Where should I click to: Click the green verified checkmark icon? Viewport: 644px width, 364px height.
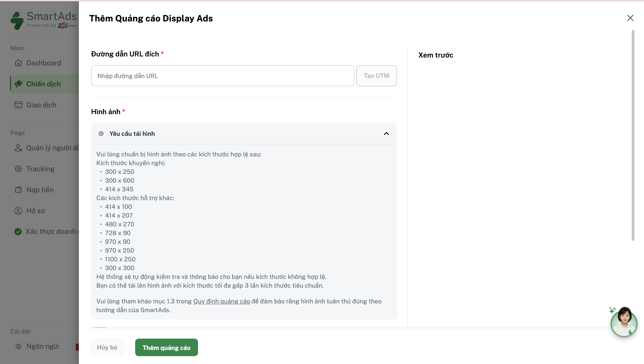click(x=18, y=232)
